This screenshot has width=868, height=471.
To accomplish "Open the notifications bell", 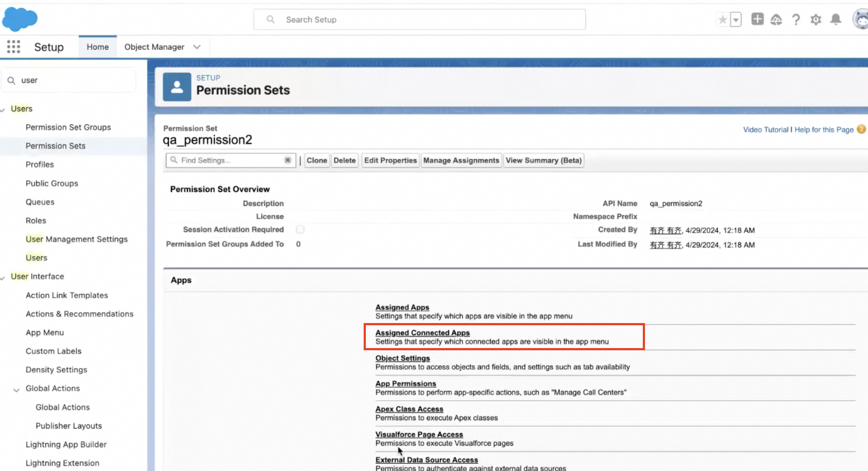I will (836, 19).
